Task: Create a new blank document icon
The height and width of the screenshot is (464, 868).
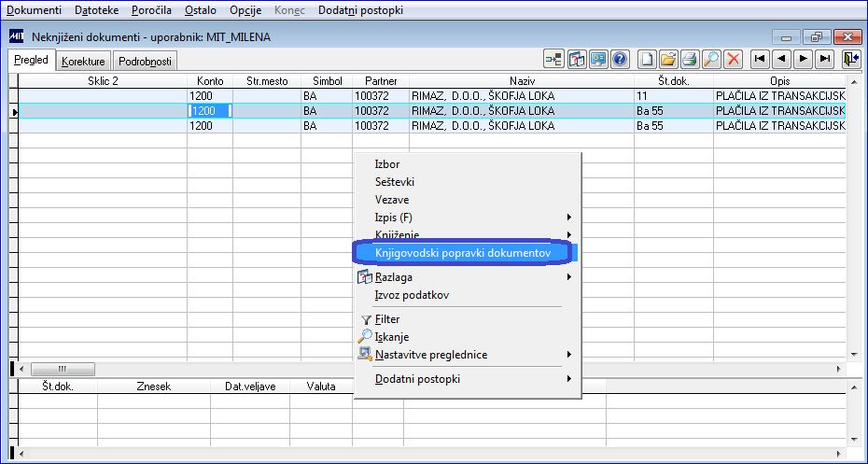Action: coord(647,59)
